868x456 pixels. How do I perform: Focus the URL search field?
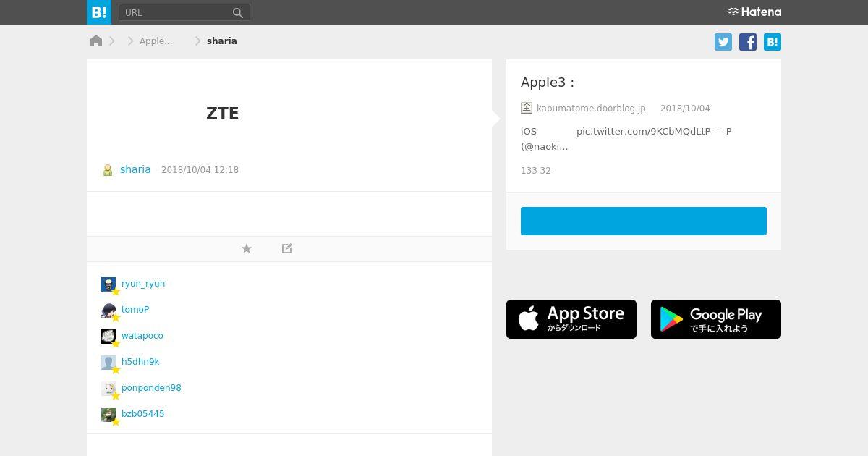176,12
